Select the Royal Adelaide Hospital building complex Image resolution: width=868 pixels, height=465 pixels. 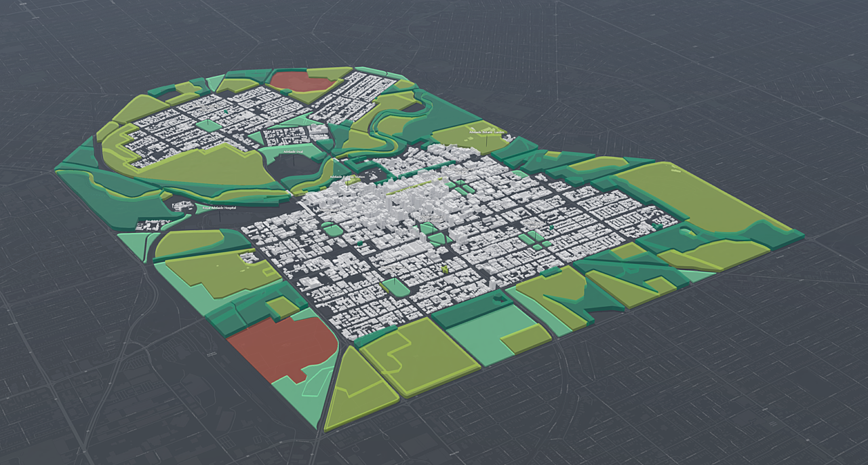tap(181, 206)
